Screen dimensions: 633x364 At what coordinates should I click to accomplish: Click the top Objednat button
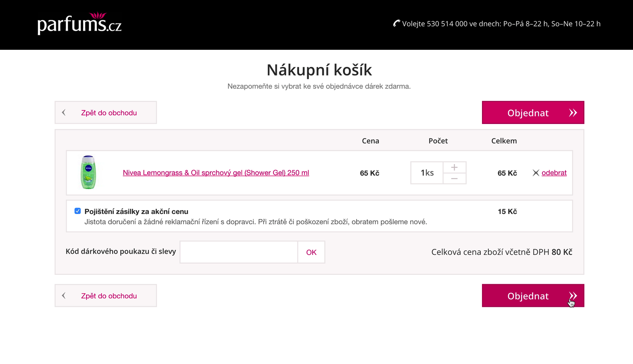[533, 113]
